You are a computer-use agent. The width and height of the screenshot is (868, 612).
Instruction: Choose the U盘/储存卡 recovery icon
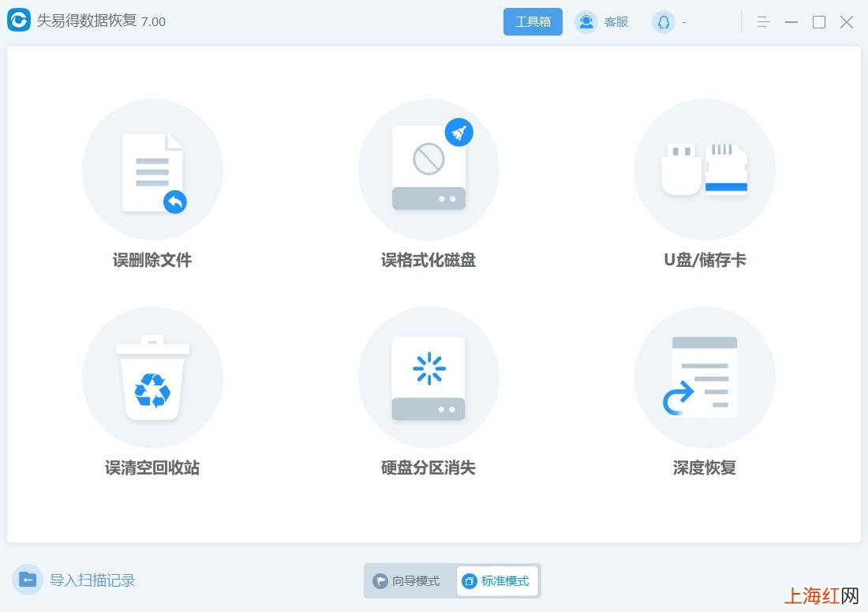click(705, 170)
